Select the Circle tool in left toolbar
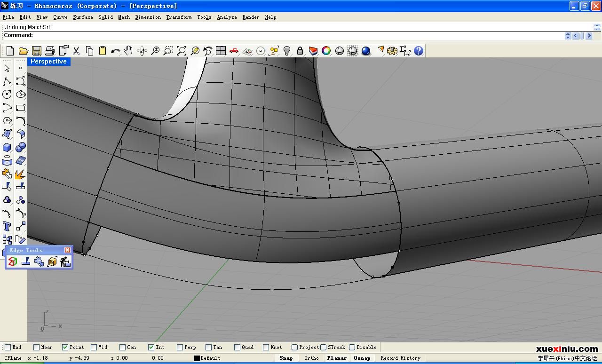Viewport: 602px width, 364px height. point(7,95)
